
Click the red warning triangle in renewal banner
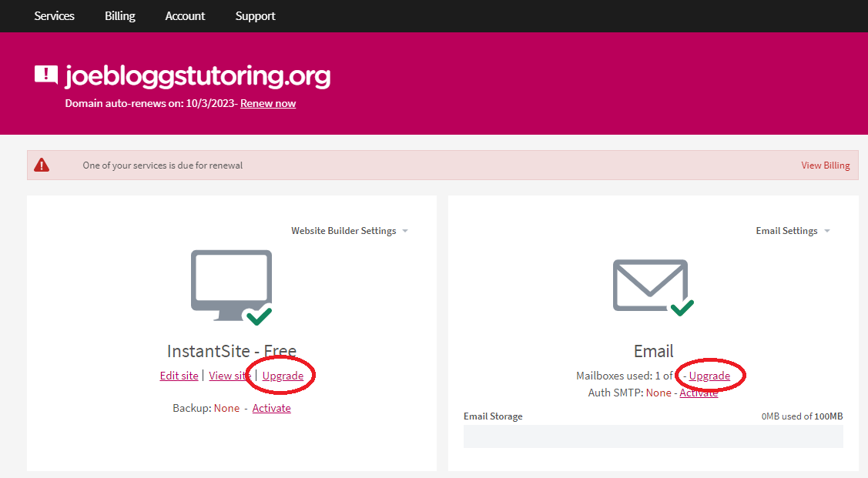(42, 165)
